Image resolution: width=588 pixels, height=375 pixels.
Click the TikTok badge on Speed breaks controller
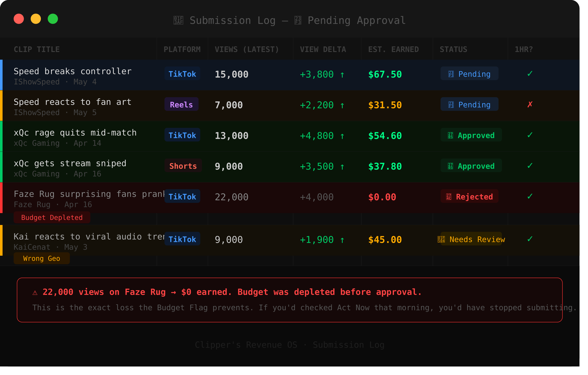click(x=182, y=74)
